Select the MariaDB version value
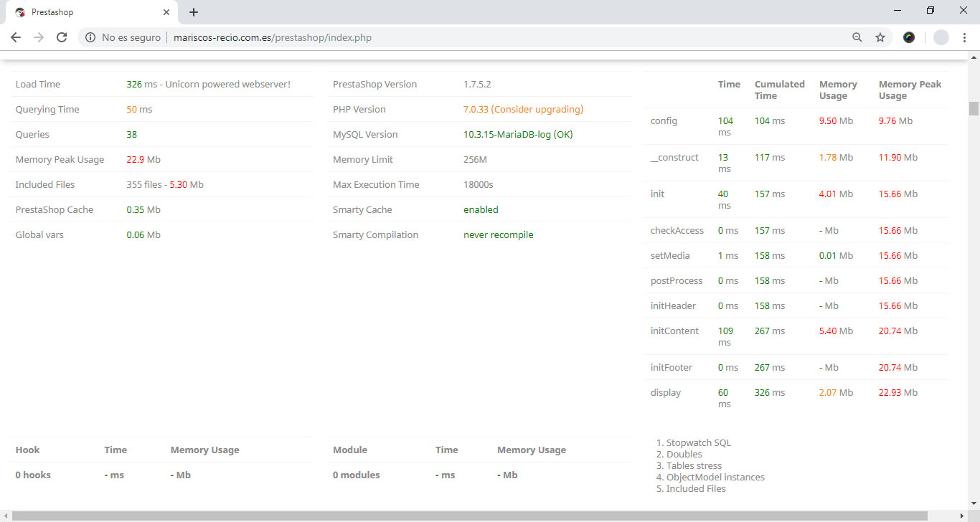 [518, 135]
